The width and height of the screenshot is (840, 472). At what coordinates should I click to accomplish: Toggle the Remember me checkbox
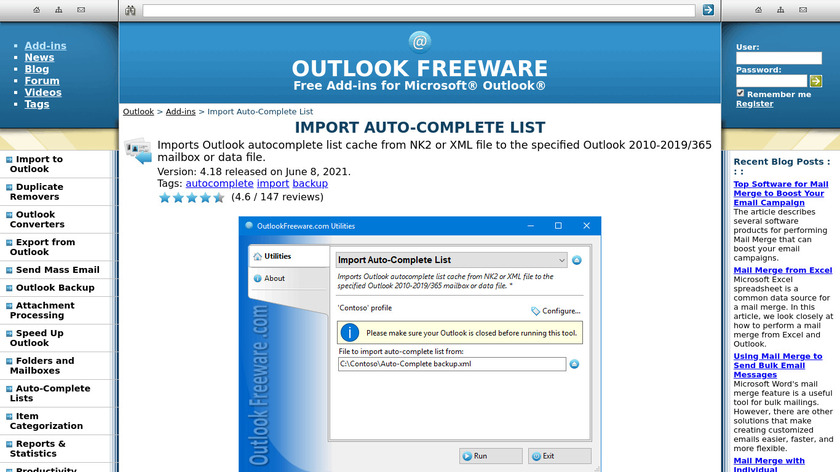(740, 93)
